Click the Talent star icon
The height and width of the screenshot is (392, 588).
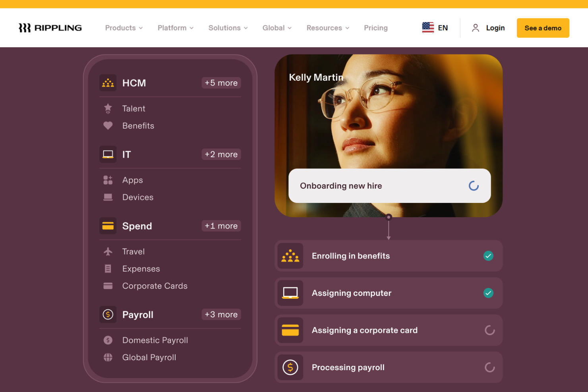(108, 108)
